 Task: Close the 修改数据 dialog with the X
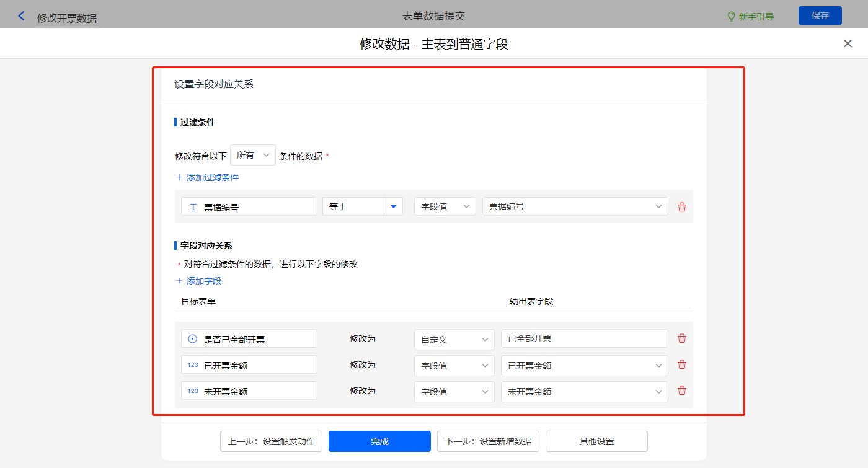coord(848,43)
